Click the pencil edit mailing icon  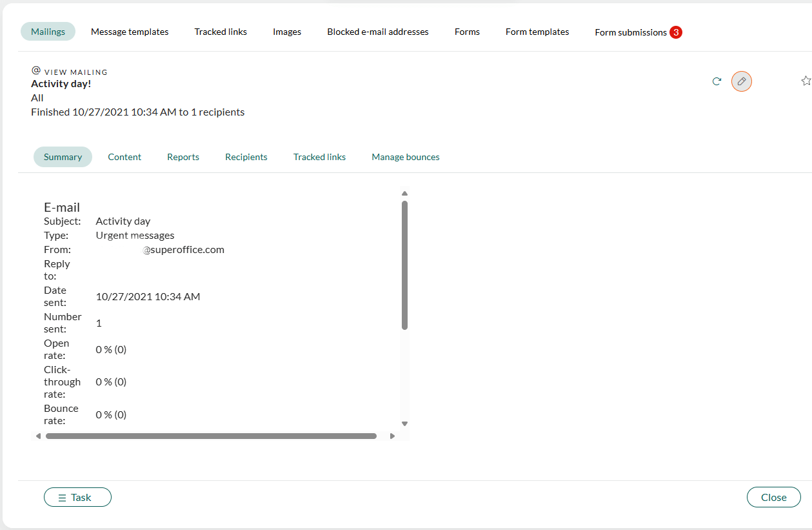(742, 81)
